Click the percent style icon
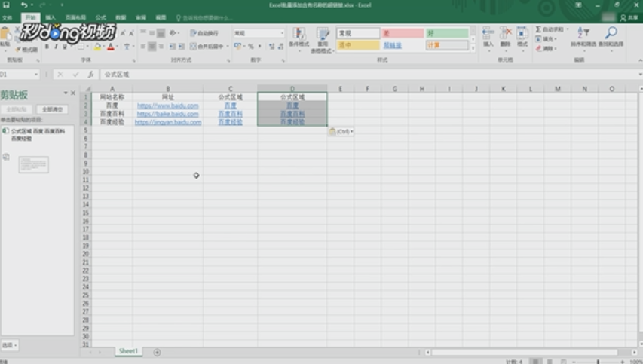Screen dimensions: 643x364 pos(250,46)
